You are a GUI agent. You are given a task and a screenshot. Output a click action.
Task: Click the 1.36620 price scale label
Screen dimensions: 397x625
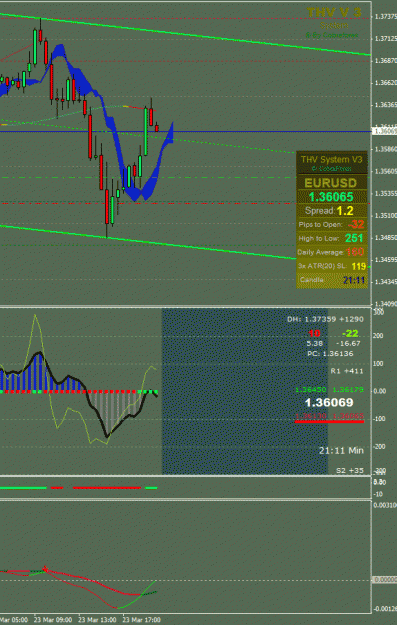point(386,83)
